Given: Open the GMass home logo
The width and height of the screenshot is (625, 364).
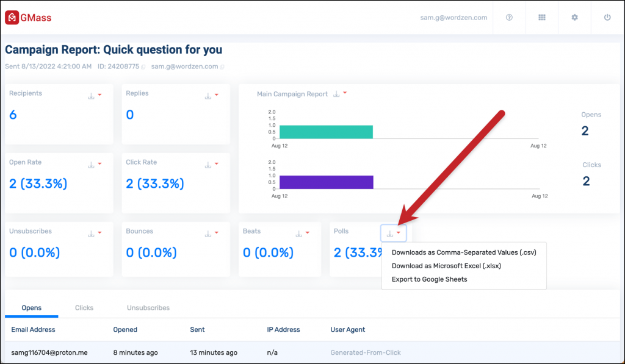Looking at the screenshot, I should (x=28, y=17).
